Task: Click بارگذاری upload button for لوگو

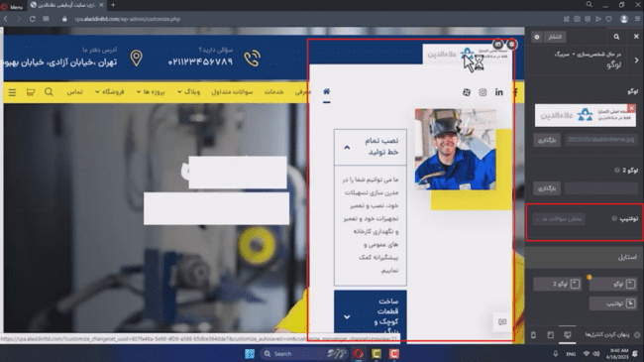Action: (547, 140)
